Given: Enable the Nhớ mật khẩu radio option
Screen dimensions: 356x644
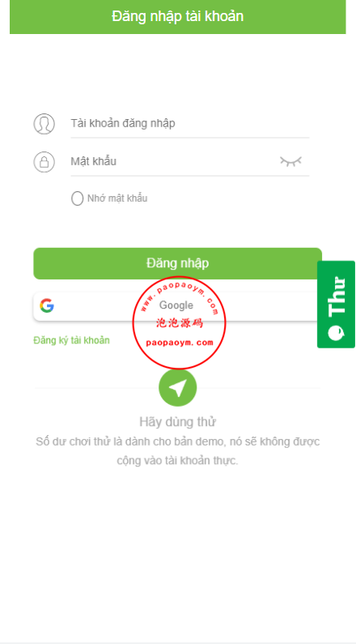Looking at the screenshot, I should (77, 198).
